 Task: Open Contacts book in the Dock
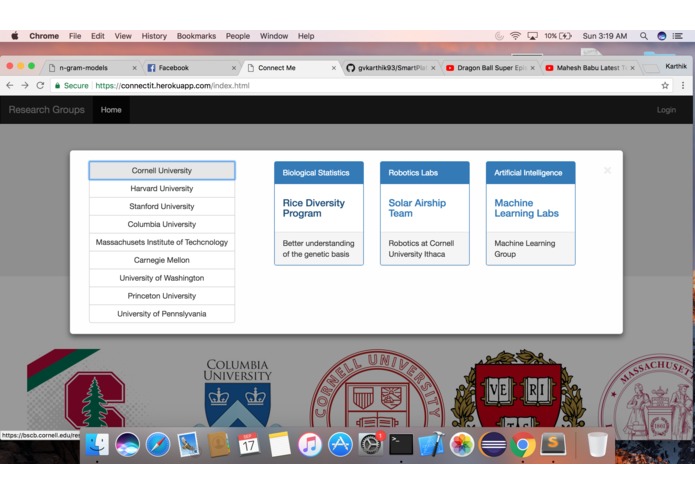(x=218, y=444)
